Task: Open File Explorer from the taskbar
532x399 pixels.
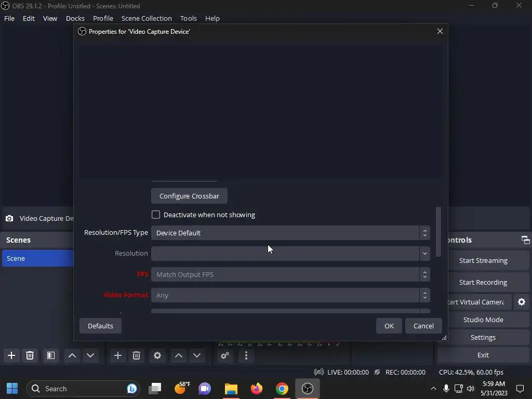Action: tap(231, 389)
